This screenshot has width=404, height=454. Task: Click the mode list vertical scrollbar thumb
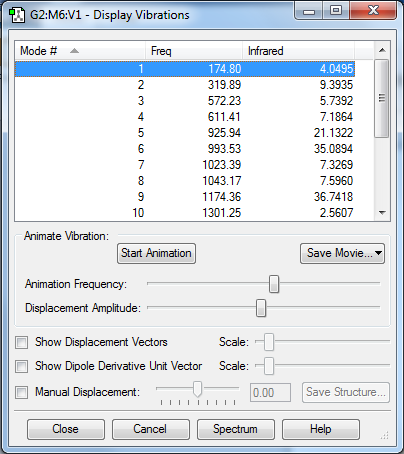pos(382,98)
